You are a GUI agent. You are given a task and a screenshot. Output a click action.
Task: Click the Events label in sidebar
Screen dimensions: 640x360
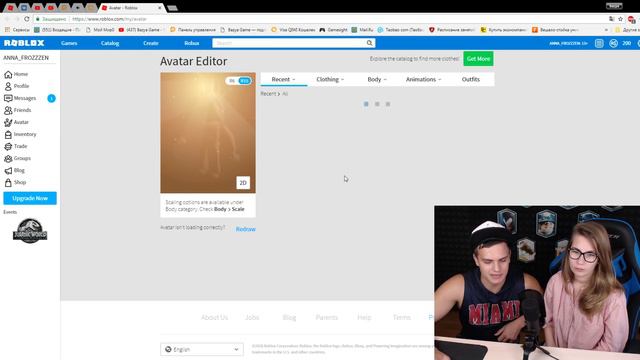10,212
